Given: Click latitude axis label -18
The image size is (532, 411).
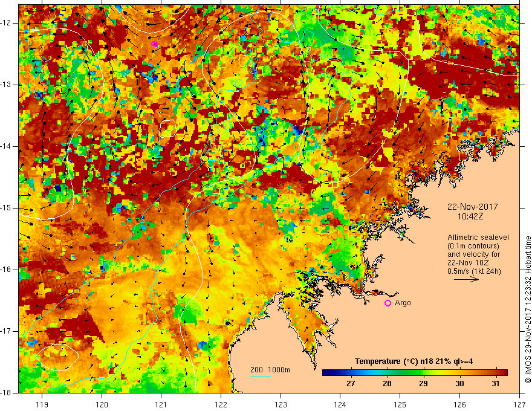Looking at the screenshot, I should (x=6, y=393).
